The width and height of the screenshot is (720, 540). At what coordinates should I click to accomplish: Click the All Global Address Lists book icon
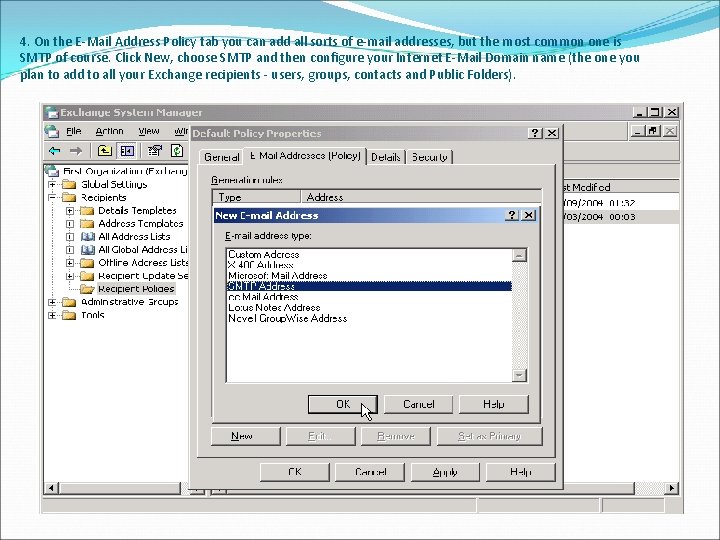point(87,250)
